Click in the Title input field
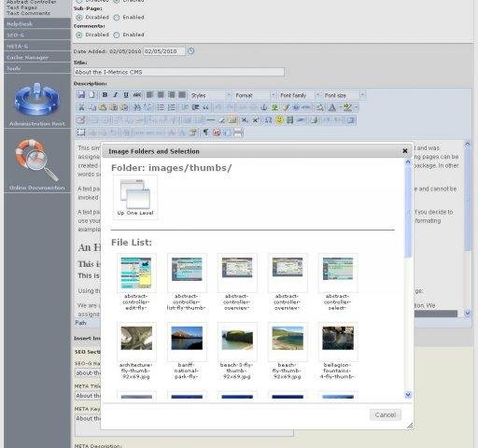Image resolution: width=478 pixels, height=448 pixels. 179,72
